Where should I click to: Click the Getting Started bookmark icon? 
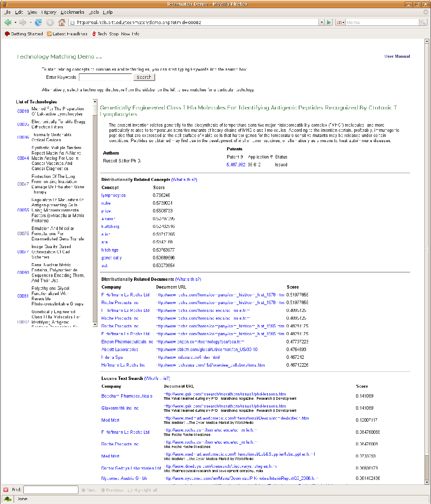7,34
